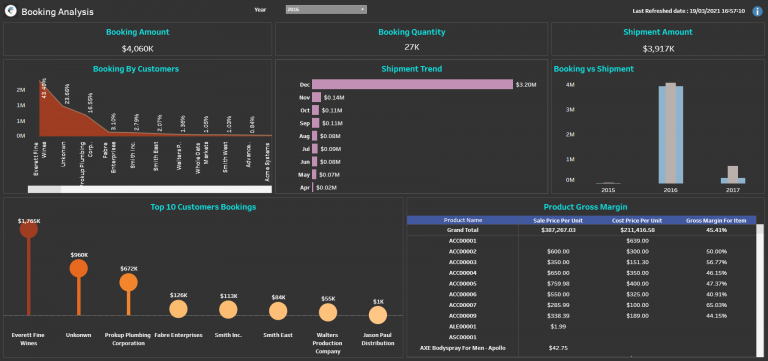Image resolution: width=768 pixels, height=361 pixels.
Task: Select product row ACC00003
Action: point(462,263)
